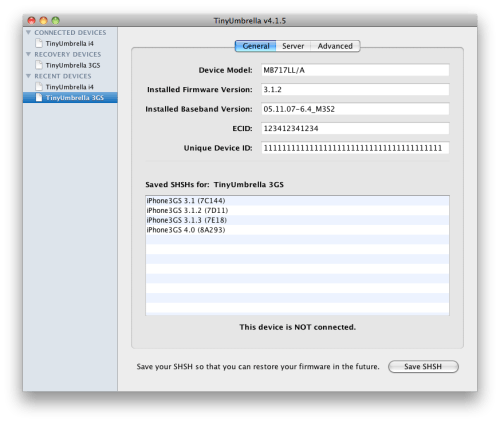Viewport: 500px width, 423px height.
Task: Select the iPhone3GS 3.1.3 (7E18) SHSH entry
Action: tap(297, 220)
